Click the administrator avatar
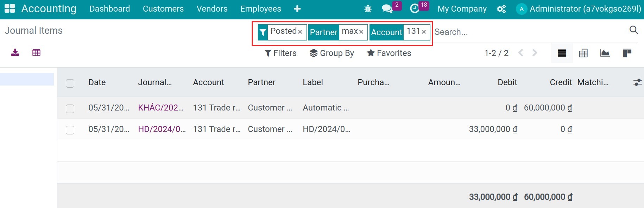This screenshot has height=208, width=644. point(522,9)
